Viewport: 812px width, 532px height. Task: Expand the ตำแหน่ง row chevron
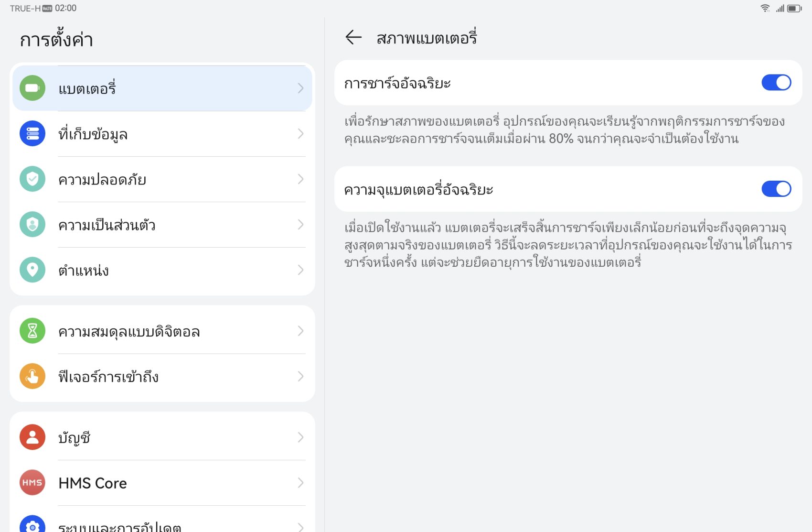300,270
